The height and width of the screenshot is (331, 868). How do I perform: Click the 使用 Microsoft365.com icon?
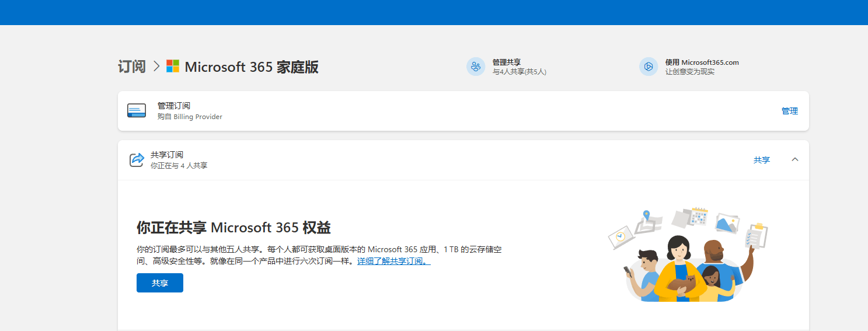[649, 67]
